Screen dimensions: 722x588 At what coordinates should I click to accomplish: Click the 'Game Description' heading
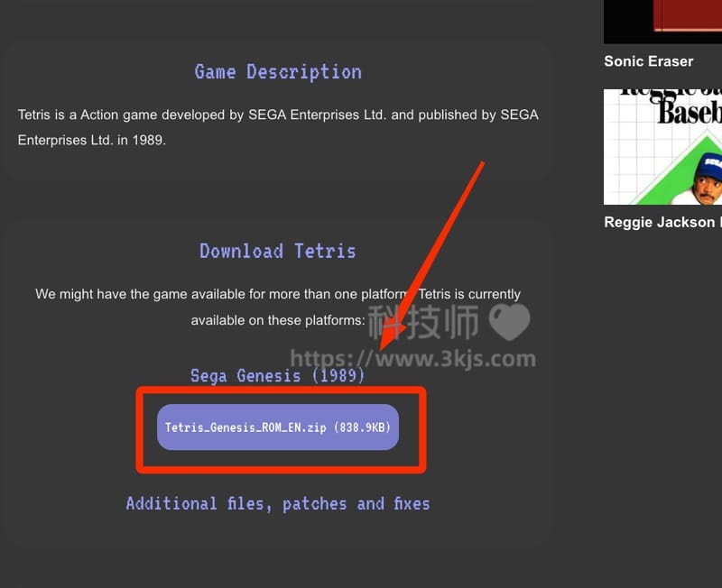[x=278, y=72]
